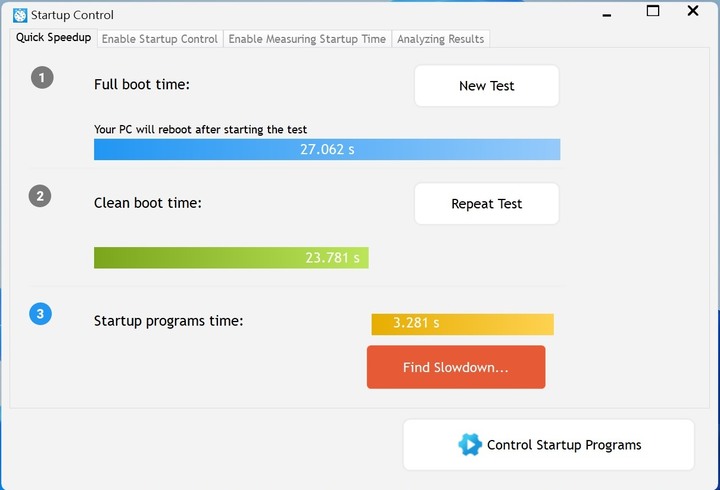Open the Enable Measuring Startup Time tab
This screenshot has width=720, height=490.
tap(307, 39)
